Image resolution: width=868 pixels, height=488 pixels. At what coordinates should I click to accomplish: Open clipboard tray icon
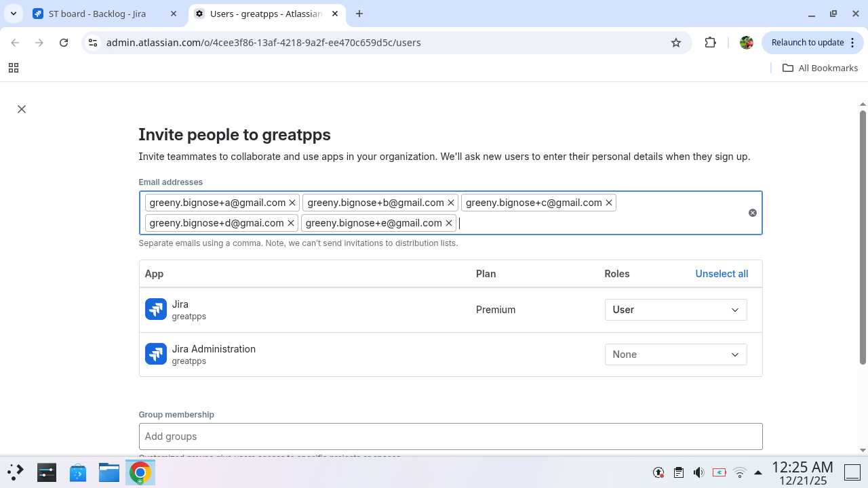tap(678, 472)
